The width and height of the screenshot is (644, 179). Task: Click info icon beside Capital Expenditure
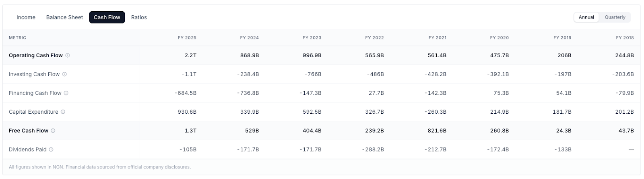[x=63, y=112]
